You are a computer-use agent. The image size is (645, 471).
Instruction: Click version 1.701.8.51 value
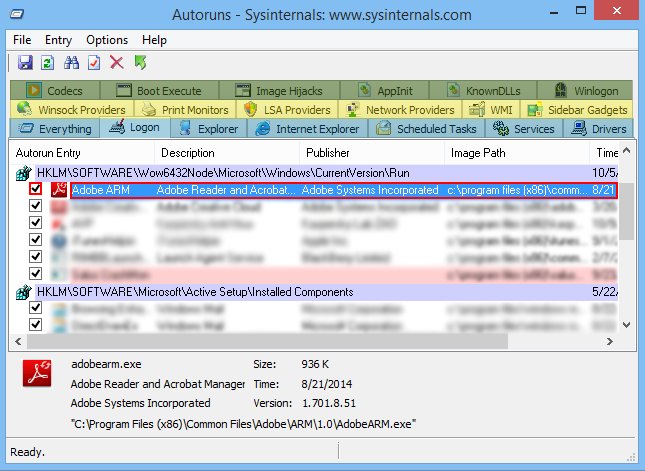tap(329, 403)
